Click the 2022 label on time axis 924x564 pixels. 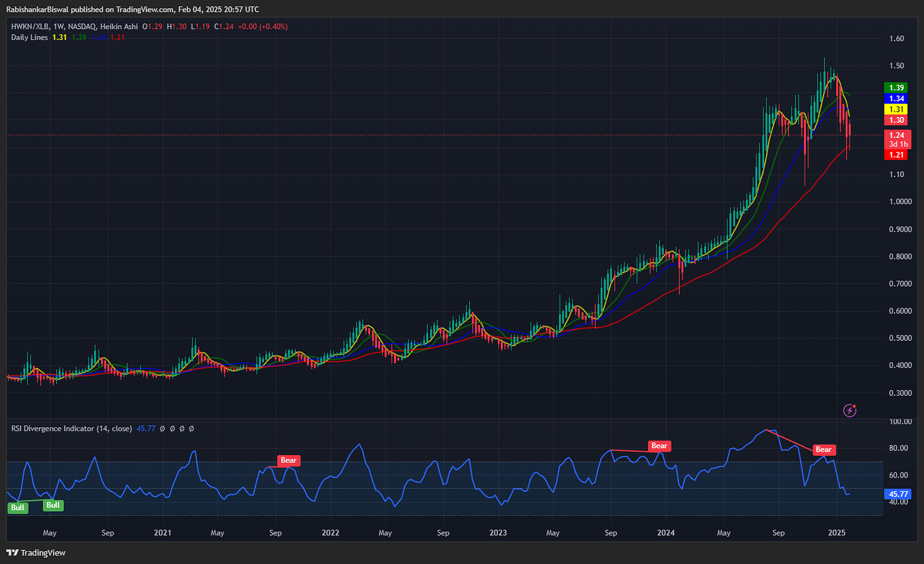click(330, 532)
